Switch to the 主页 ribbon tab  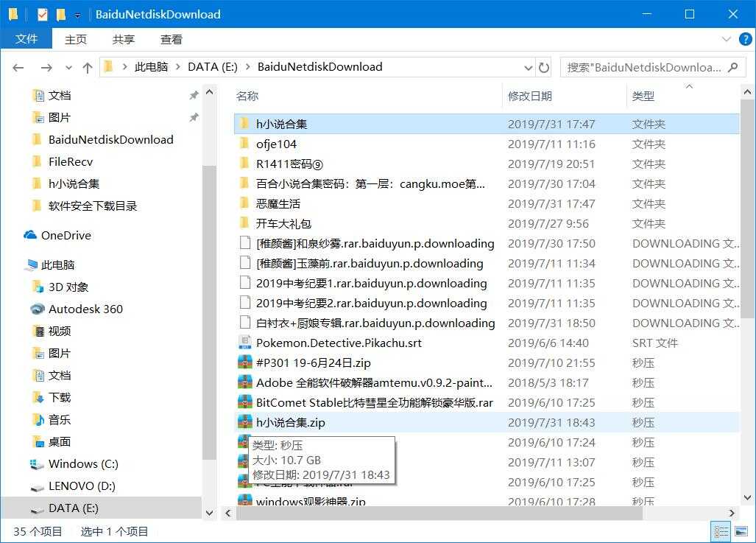(x=76, y=39)
